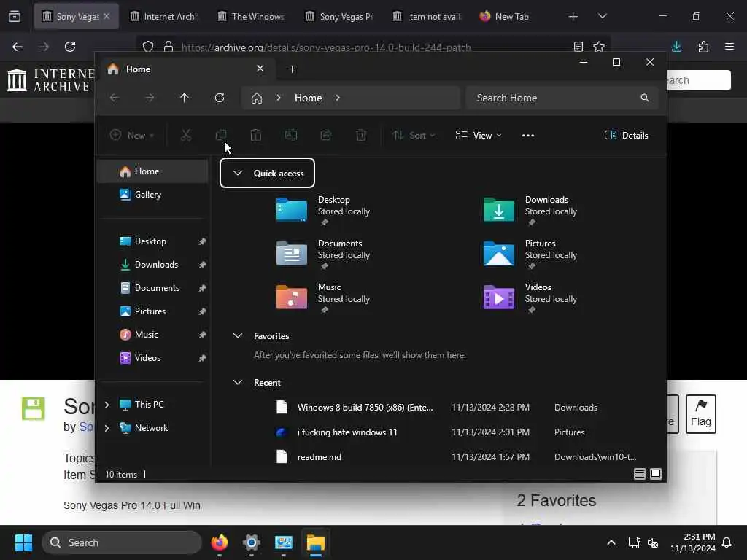747x560 pixels.
Task: Switch to large thumbnails view in status bar
Action: (x=656, y=474)
